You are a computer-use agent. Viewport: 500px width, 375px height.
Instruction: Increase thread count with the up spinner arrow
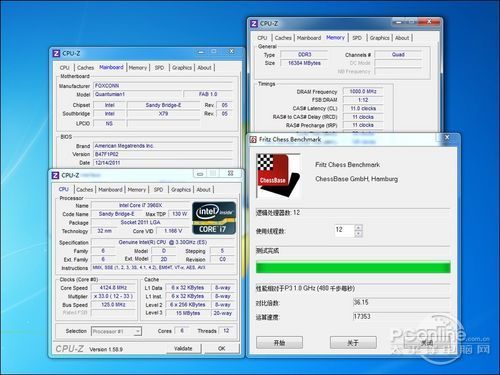click(x=358, y=228)
